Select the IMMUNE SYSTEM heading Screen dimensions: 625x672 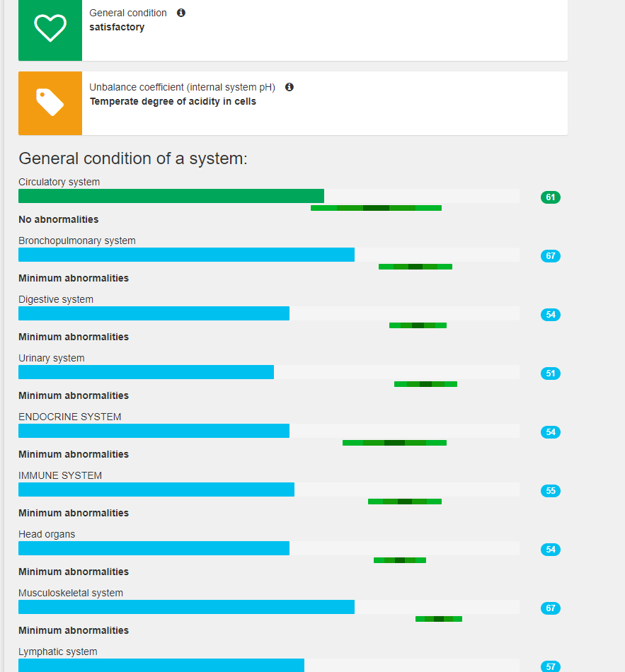click(60, 475)
